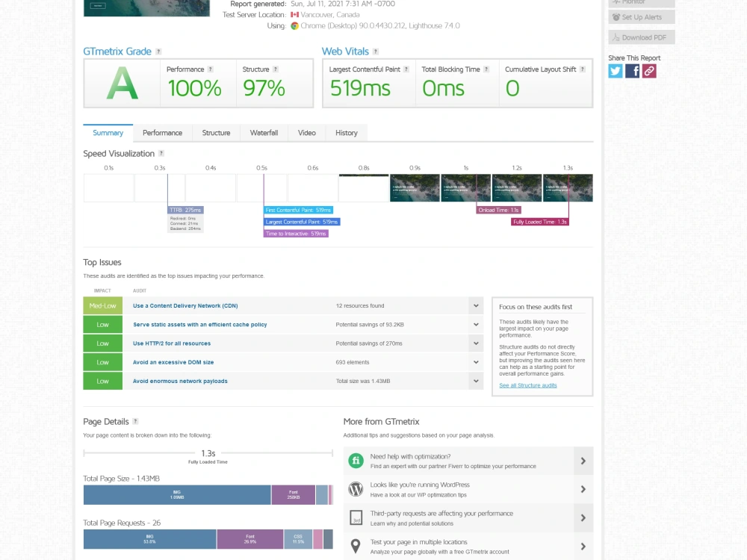Click the Fiverr logo icon

coord(356,461)
